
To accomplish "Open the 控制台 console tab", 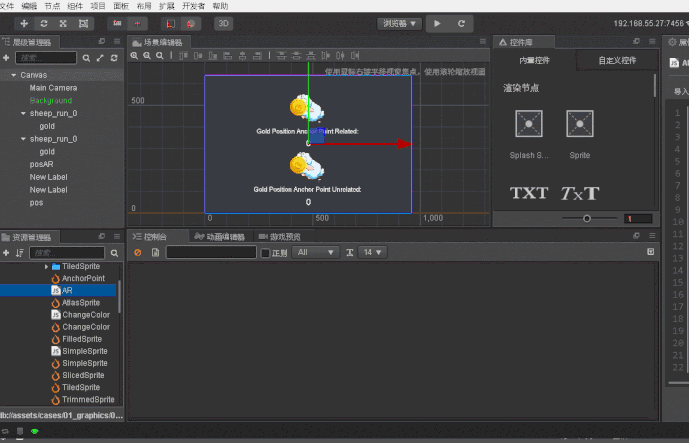I will (150, 237).
